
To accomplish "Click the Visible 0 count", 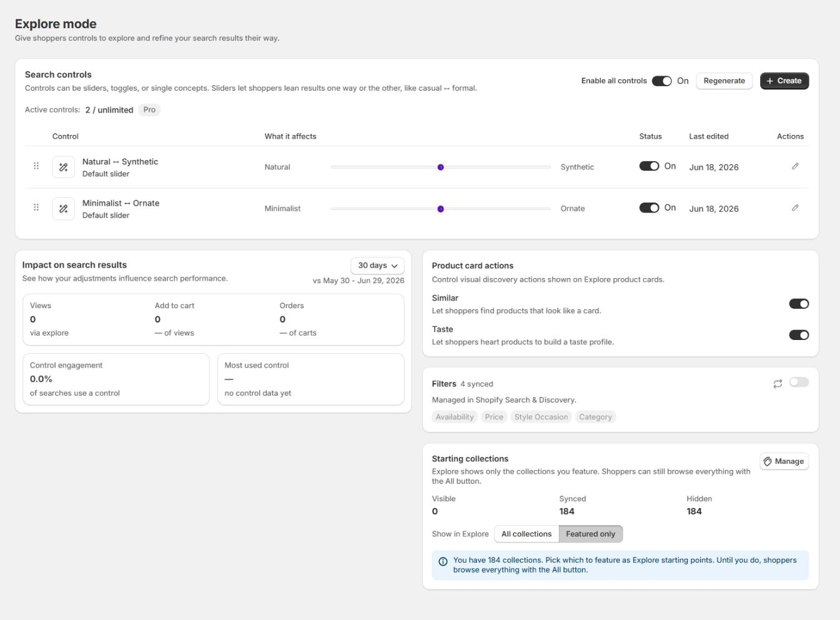I will pos(435,511).
